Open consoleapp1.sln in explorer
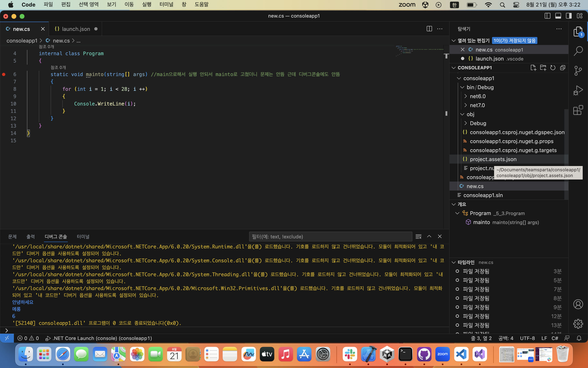 [x=483, y=195]
